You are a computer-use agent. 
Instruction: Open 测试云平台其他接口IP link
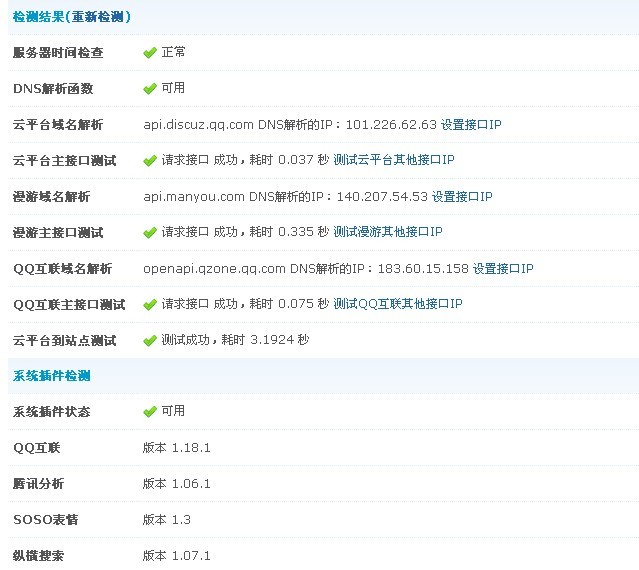pyautogui.click(x=394, y=160)
